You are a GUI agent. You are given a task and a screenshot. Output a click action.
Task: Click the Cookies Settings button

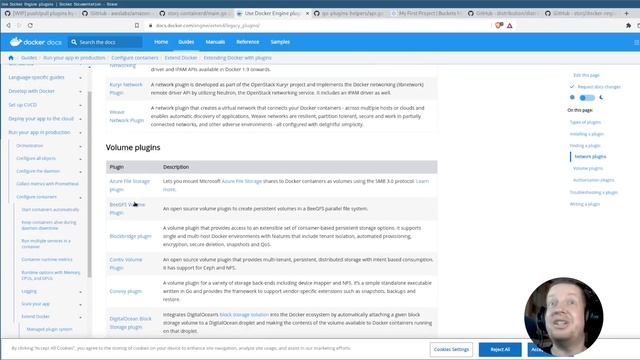click(x=451, y=349)
